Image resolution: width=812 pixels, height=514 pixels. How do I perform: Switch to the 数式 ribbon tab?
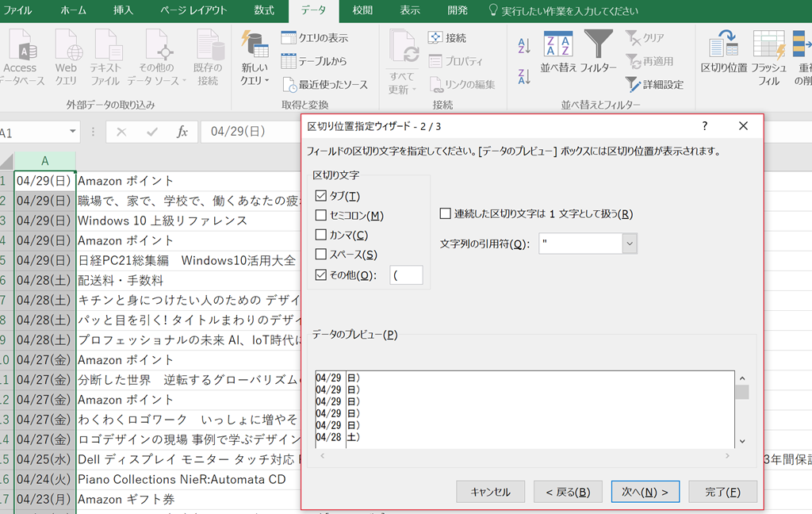click(264, 11)
